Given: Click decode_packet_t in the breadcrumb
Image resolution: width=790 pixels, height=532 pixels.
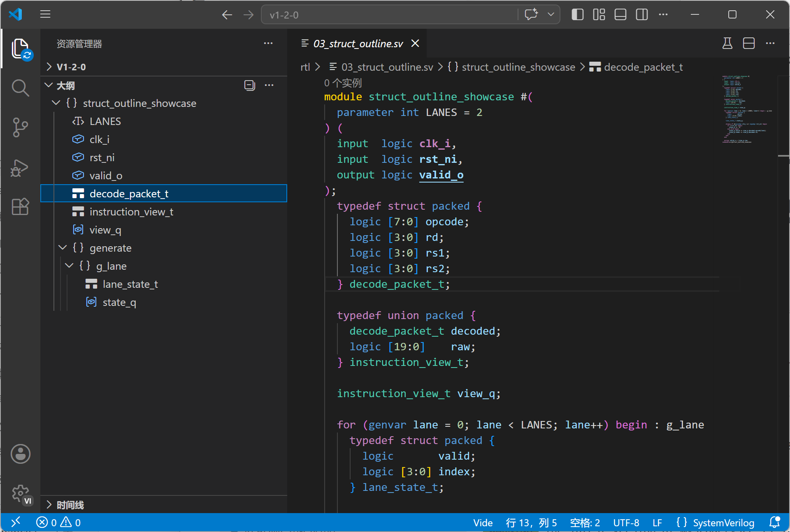Looking at the screenshot, I should coord(644,67).
